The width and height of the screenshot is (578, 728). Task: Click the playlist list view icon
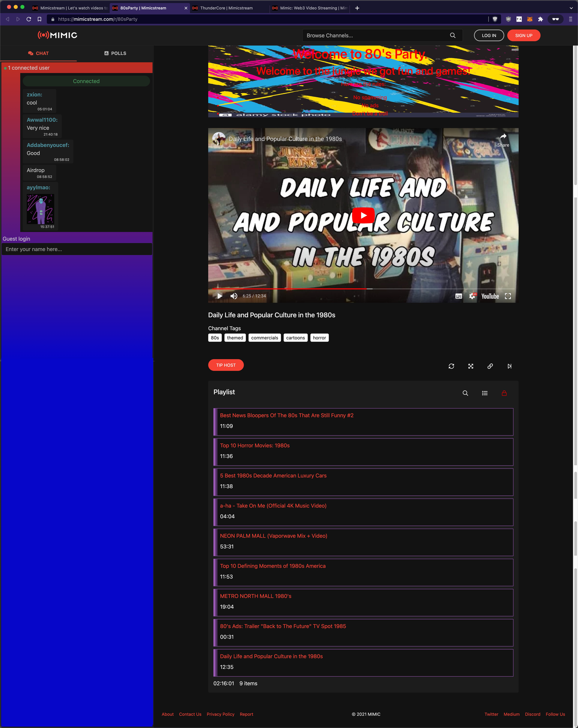(485, 393)
